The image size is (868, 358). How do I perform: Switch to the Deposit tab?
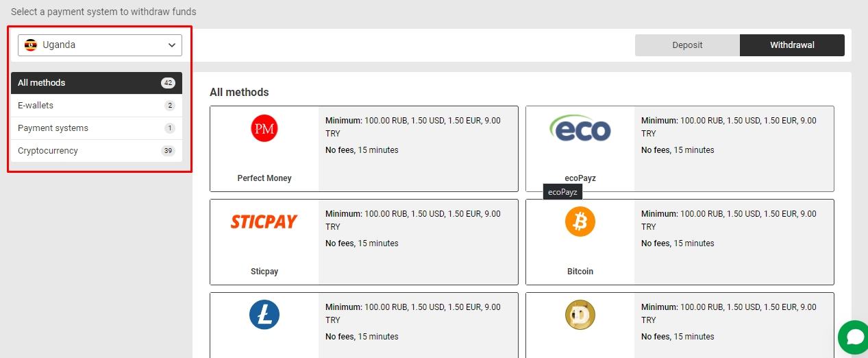[x=687, y=45]
